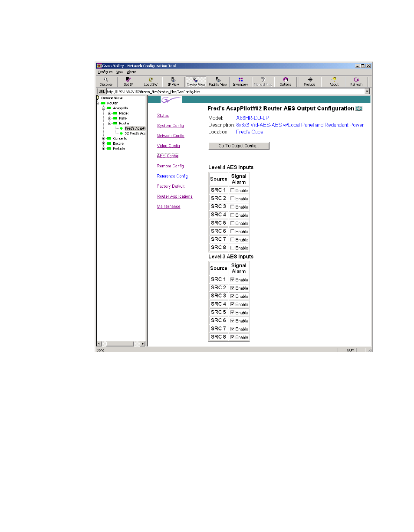This screenshot has width=414, height=532.
Task: Enable Level 4 SRC 1 signal alarm
Action: coord(233,190)
